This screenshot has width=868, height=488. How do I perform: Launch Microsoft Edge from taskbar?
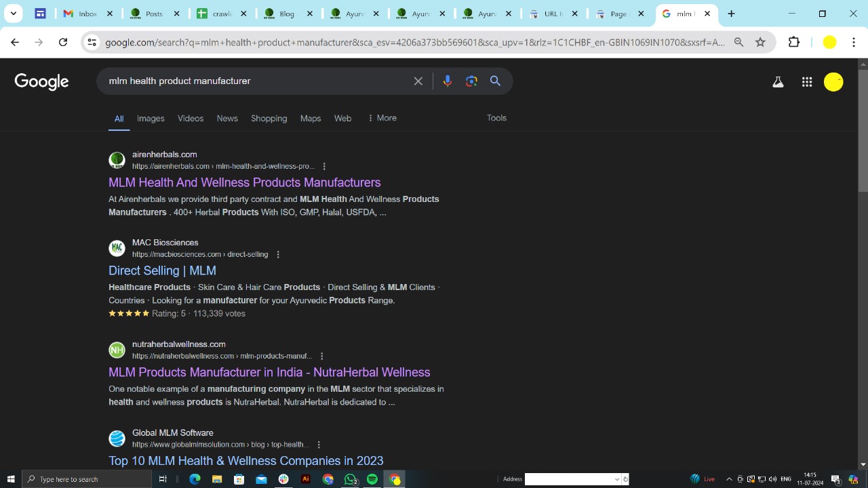coord(195,479)
